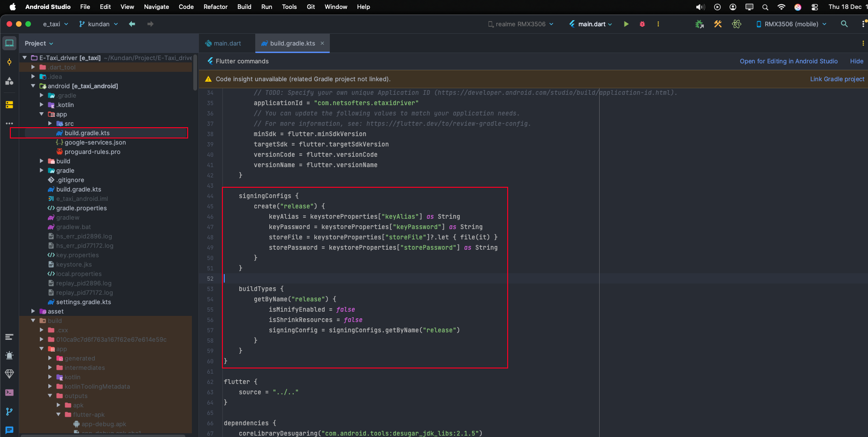Select settings.gradle.kts file

point(84,302)
